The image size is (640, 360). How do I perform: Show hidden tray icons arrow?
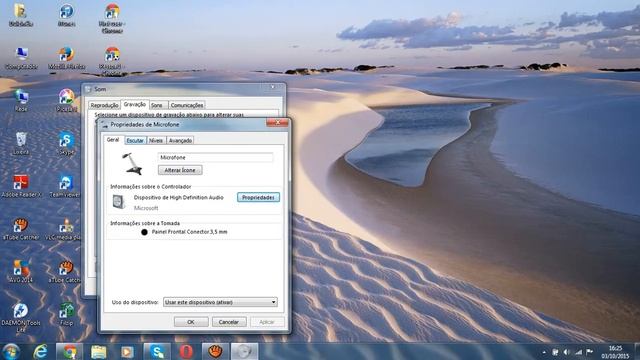click(x=544, y=352)
